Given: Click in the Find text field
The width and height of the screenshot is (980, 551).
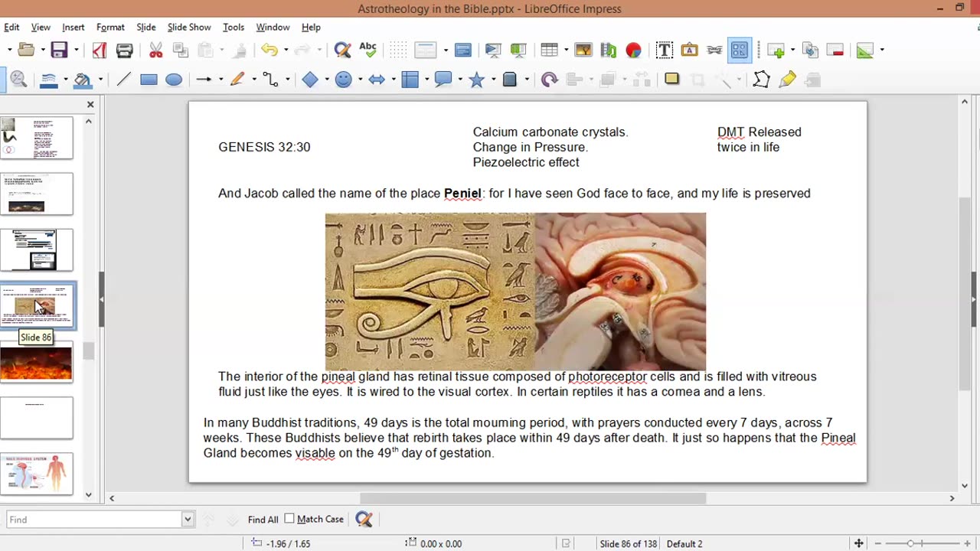Looking at the screenshot, I should click(x=94, y=520).
